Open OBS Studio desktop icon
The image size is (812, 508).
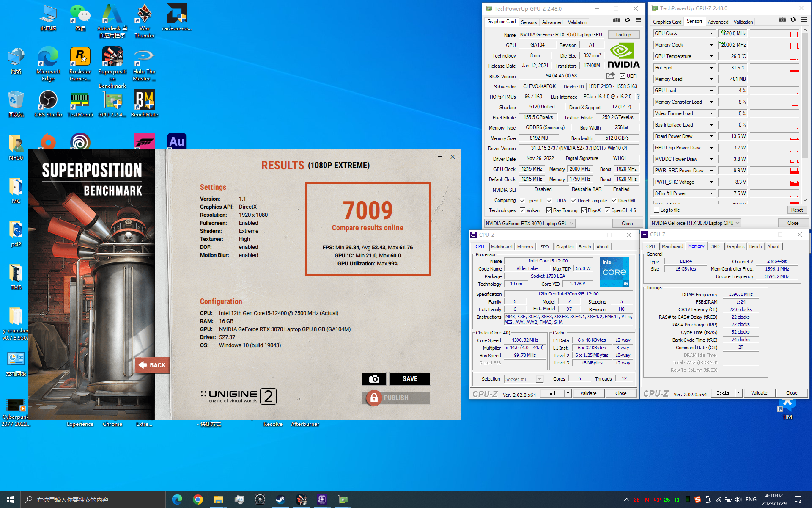point(48,104)
